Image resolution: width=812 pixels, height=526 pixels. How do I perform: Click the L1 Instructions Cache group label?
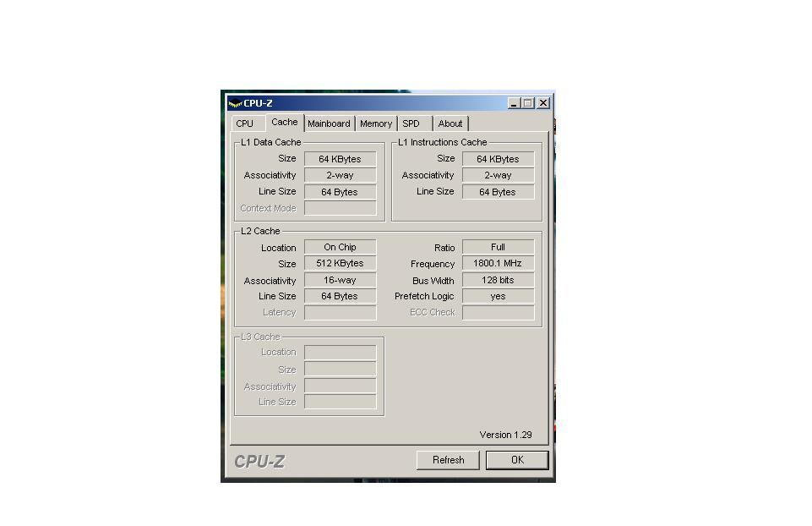[x=442, y=142]
